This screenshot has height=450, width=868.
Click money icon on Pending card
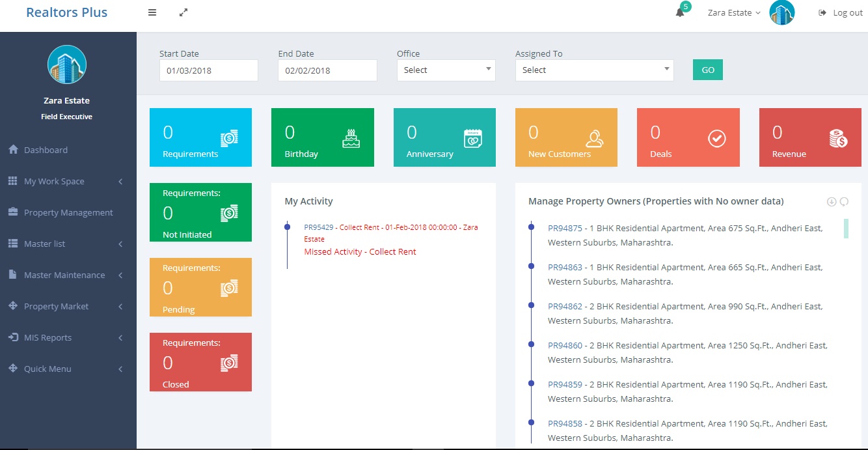[x=229, y=288]
